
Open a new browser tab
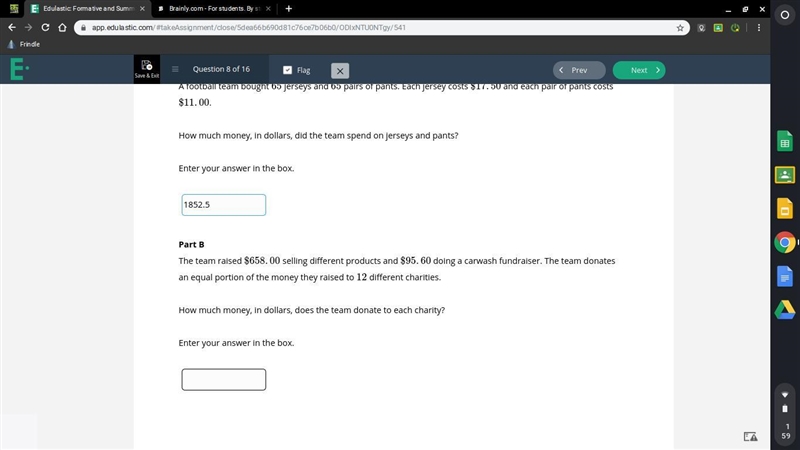tap(288, 9)
